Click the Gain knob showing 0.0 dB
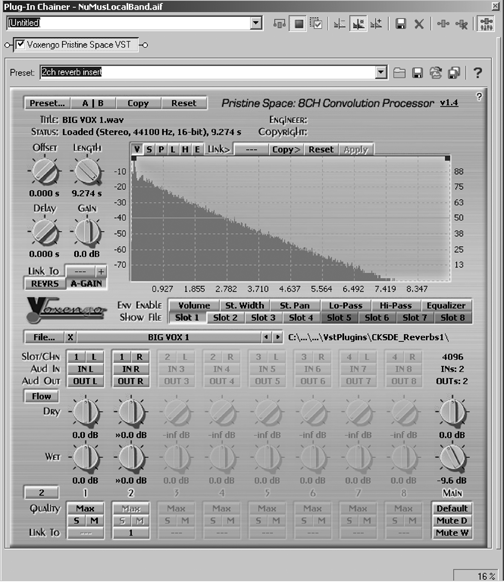Screen dimensions: 504x582 point(87,232)
